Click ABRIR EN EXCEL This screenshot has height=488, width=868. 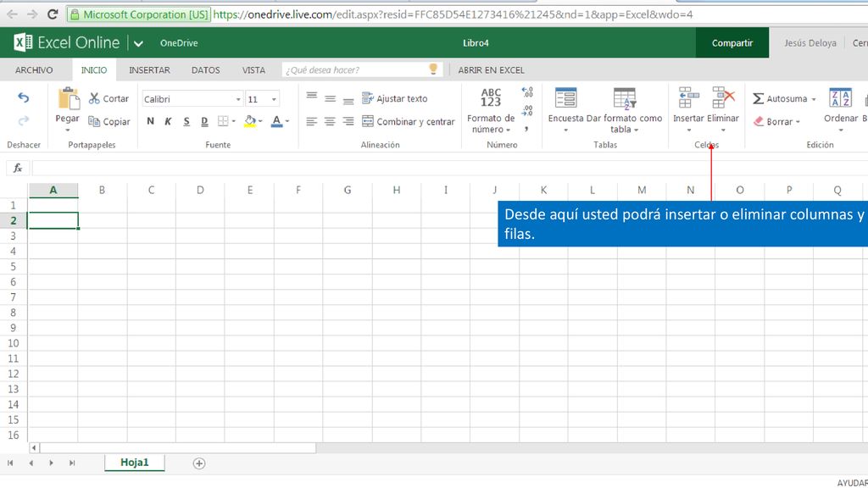(491, 70)
